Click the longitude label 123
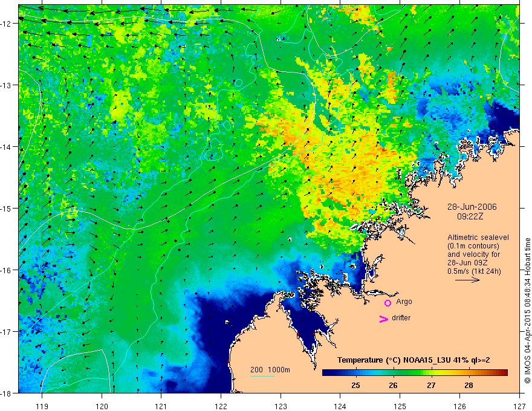This screenshot has width=532, height=411. pyautogui.click(x=281, y=406)
